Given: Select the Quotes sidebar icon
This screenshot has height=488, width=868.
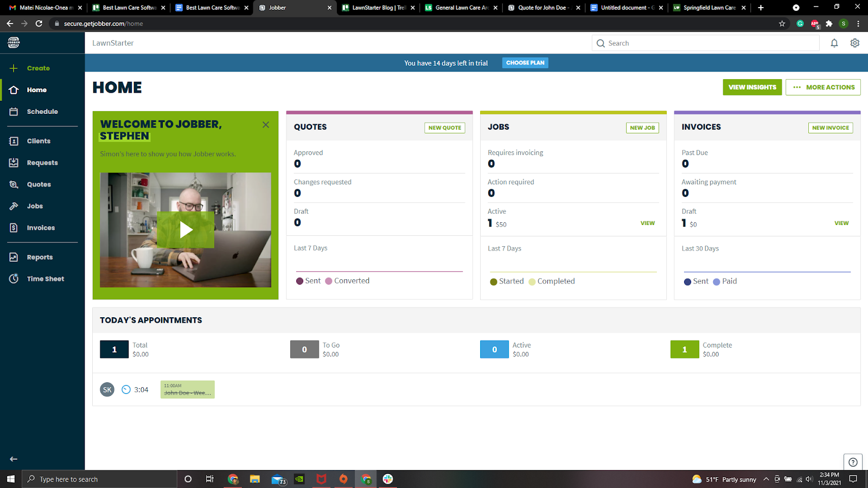Looking at the screenshot, I should [x=38, y=184].
